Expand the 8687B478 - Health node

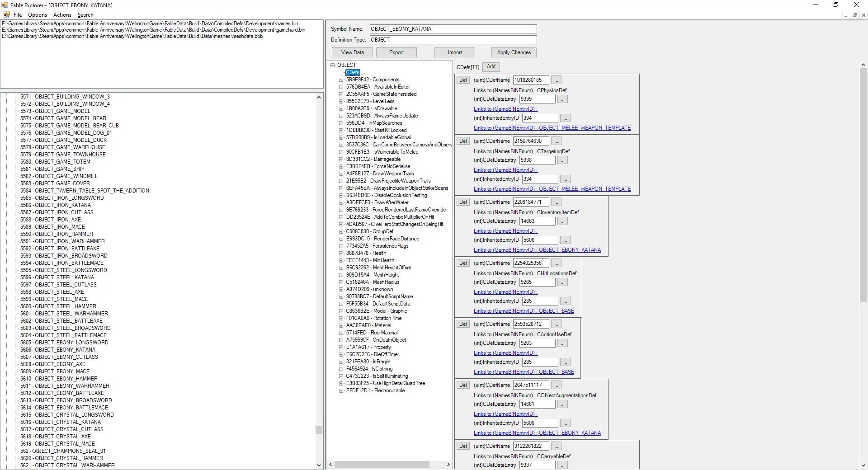[x=341, y=253]
